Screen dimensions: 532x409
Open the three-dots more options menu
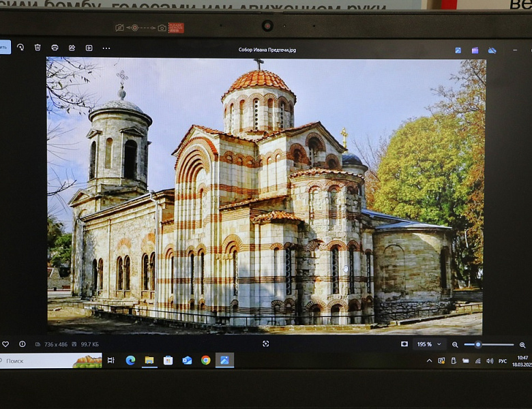click(x=106, y=48)
